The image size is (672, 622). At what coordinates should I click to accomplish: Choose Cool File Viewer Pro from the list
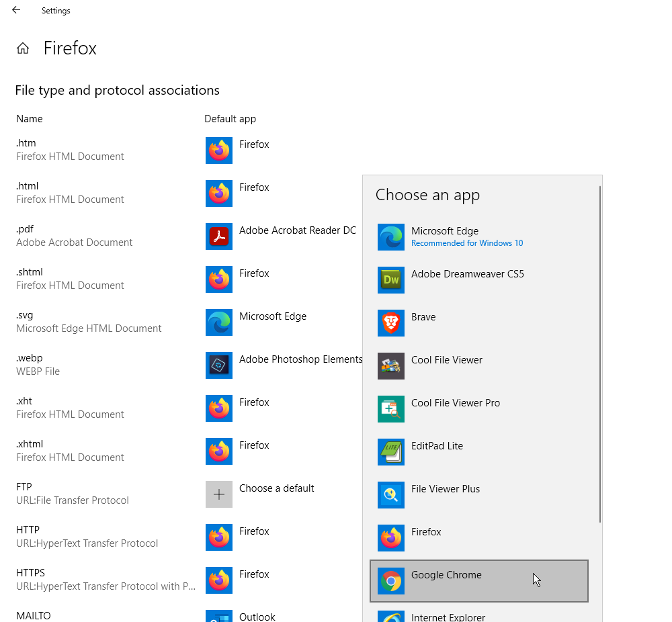point(478,409)
